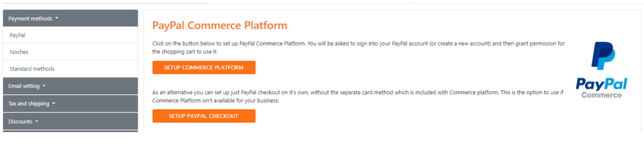This screenshot has height=150, width=644.
Task: Click the Discounts chevron
Action: click(36, 122)
